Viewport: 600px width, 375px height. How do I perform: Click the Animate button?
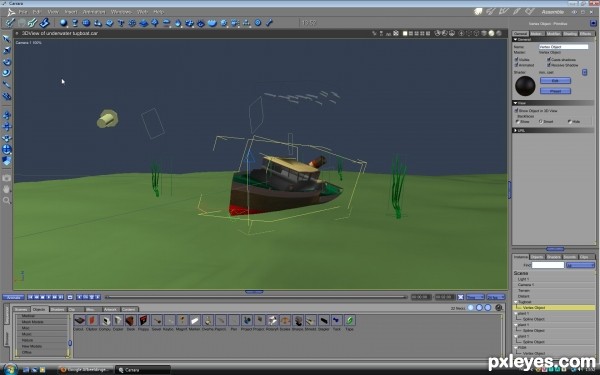13,297
